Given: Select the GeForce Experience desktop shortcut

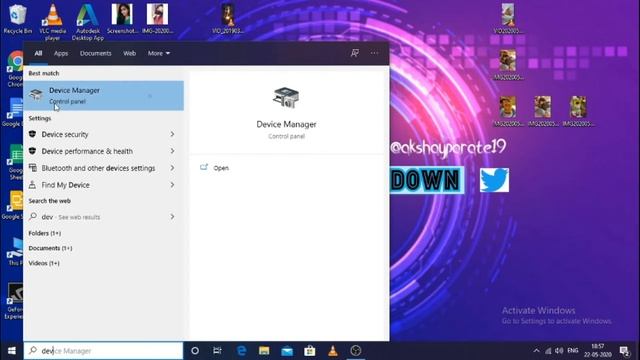Looking at the screenshot, I should [14, 301].
